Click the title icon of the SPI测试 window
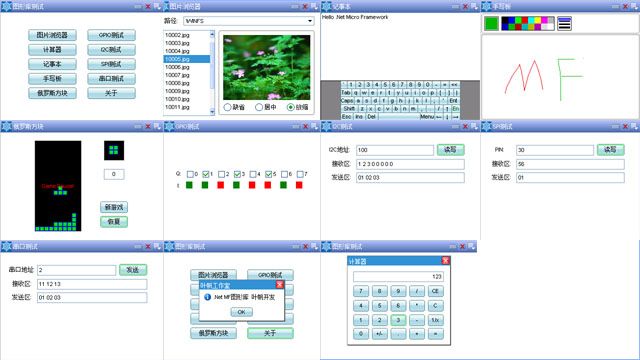The image size is (640, 360). tap(486, 127)
